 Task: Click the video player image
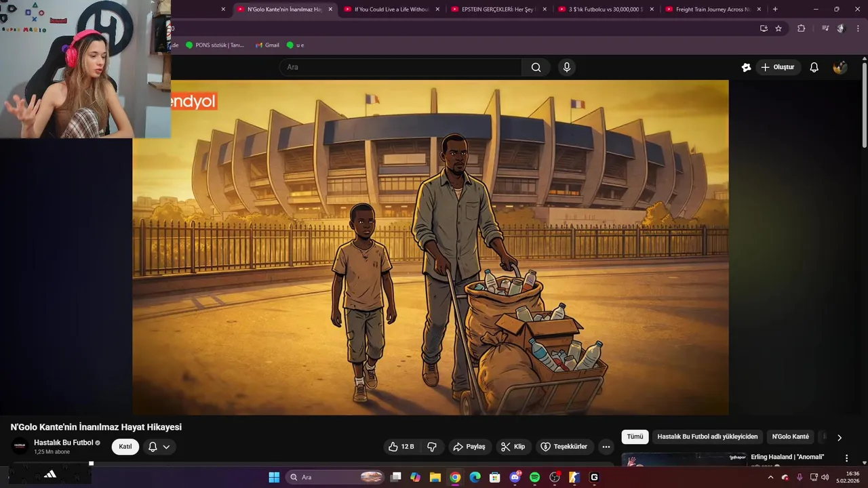coord(431,247)
